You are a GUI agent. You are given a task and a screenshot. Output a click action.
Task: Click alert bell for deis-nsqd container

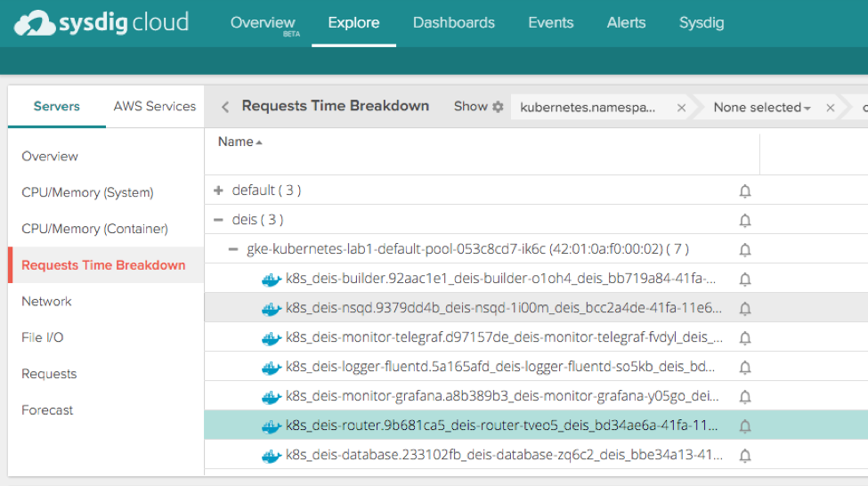tap(745, 308)
